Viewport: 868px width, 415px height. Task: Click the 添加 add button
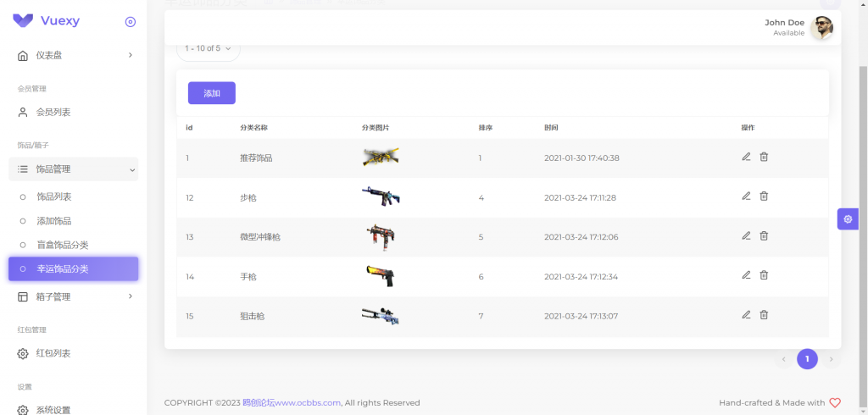(x=211, y=93)
